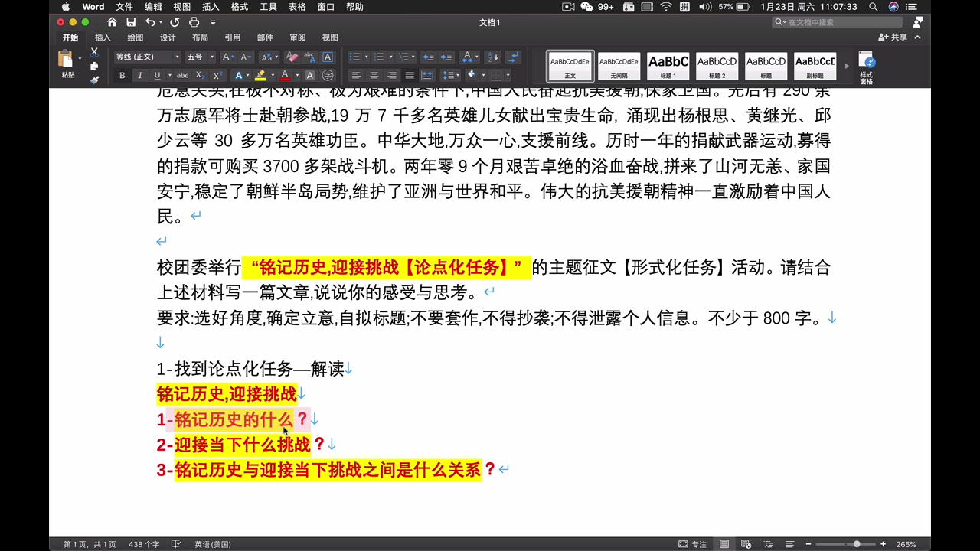Screen dimensions: 980x551
Task: Click the 英语(美国) language indicator
Action: (x=212, y=544)
